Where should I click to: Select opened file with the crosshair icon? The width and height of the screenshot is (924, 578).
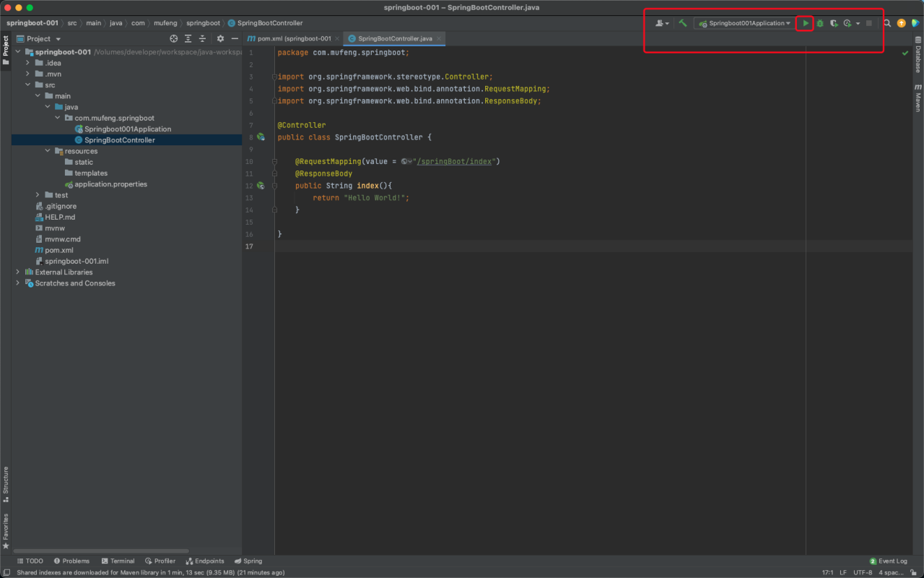[173, 38]
